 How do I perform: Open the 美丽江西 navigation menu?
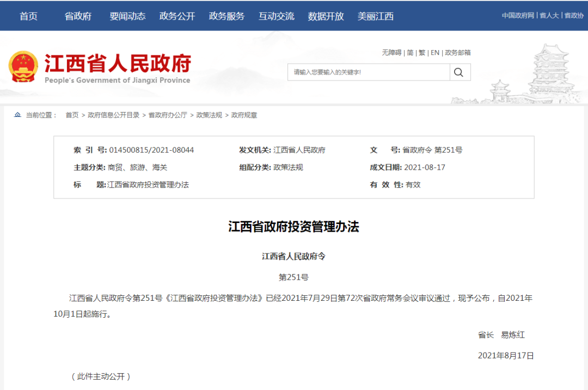[x=376, y=16]
